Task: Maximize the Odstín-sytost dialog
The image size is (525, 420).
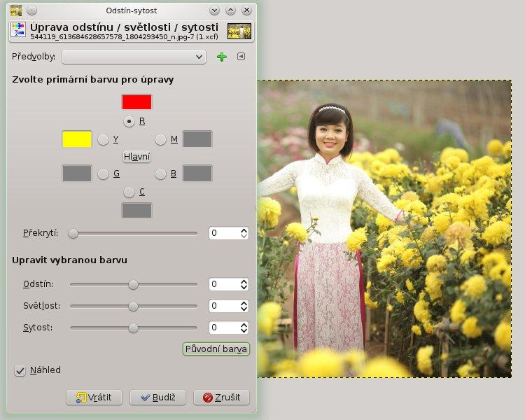Action: (230, 10)
